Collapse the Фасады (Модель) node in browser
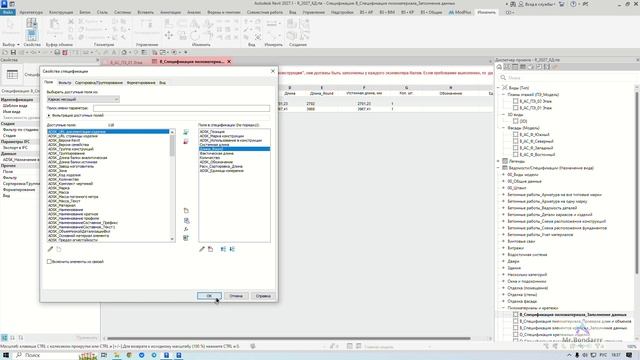Viewport: 640px width, 360px height. [x=503, y=128]
